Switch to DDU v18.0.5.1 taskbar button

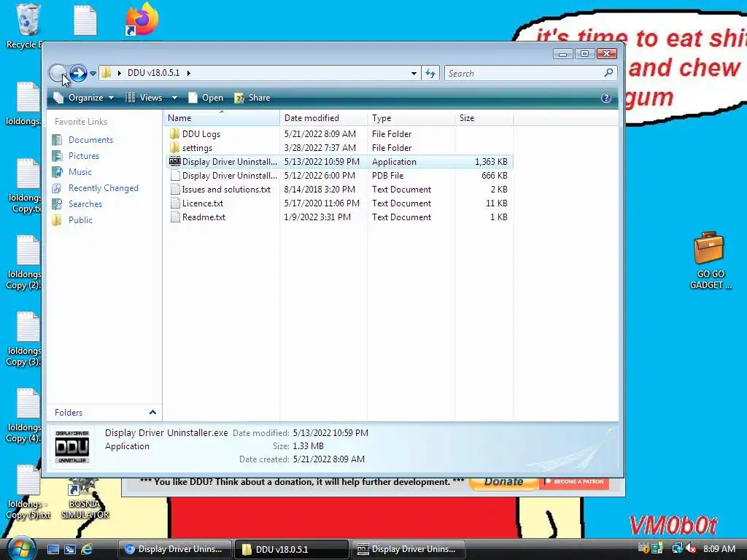[x=291, y=549]
